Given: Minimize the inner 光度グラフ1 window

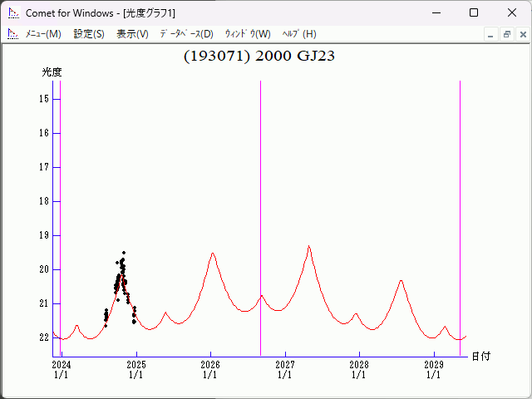Looking at the screenshot, I should click(x=491, y=34).
